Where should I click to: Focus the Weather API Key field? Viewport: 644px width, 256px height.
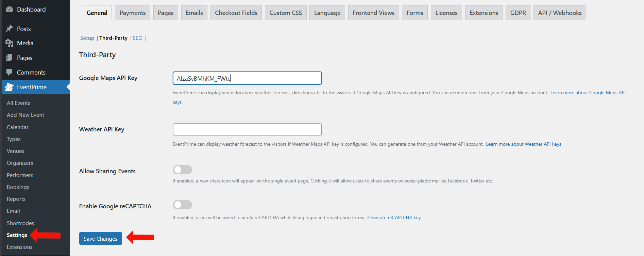pyautogui.click(x=247, y=130)
